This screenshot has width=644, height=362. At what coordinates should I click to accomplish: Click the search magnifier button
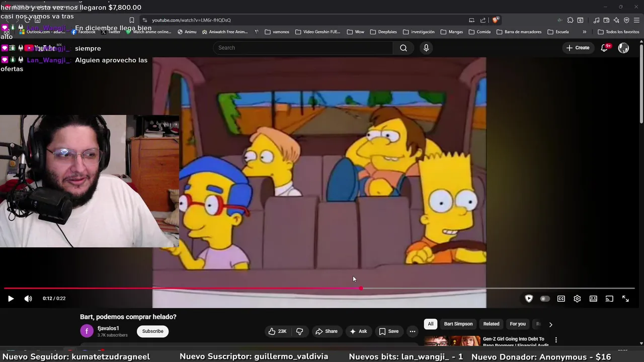coord(404,48)
